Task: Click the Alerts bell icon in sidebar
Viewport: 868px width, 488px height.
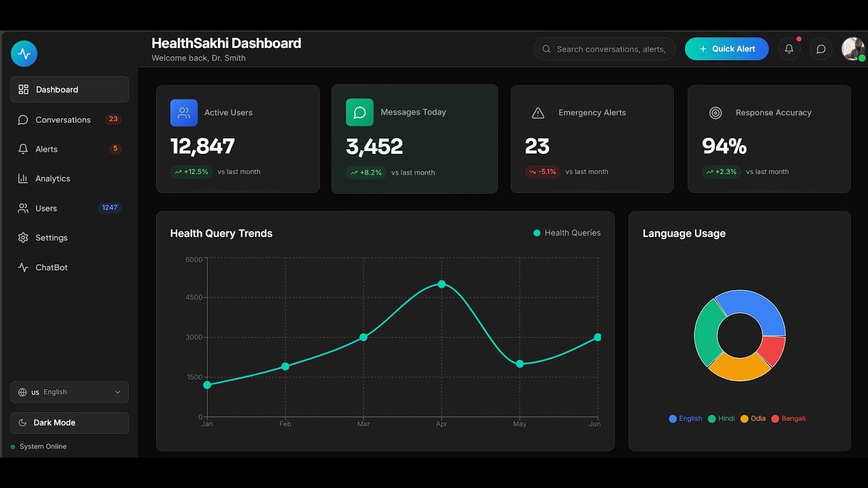Action: pos(23,149)
